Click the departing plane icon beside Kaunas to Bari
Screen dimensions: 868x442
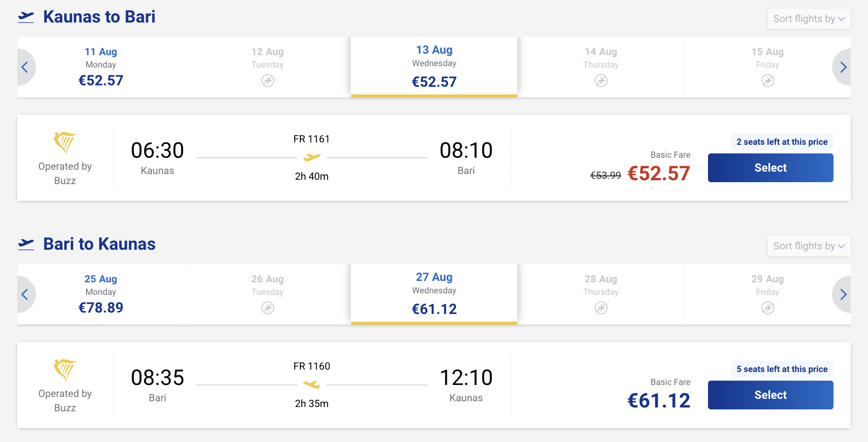pos(26,17)
